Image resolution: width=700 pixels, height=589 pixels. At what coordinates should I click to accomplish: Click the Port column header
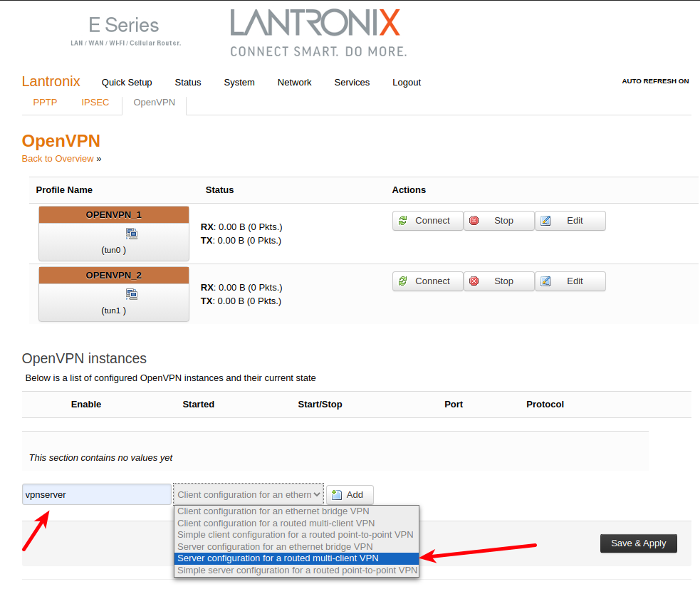[x=454, y=404]
